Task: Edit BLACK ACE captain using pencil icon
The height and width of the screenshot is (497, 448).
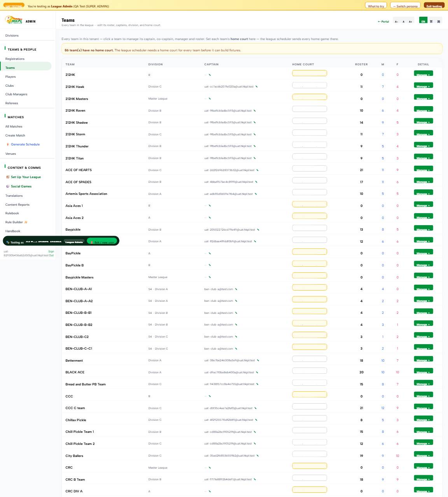Action: 257,373
